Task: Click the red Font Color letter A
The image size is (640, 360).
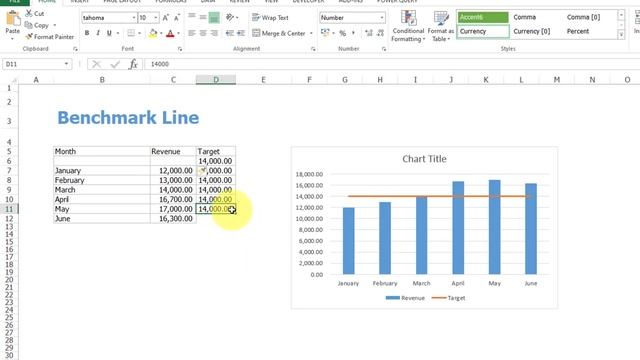Action: [x=171, y=33]
